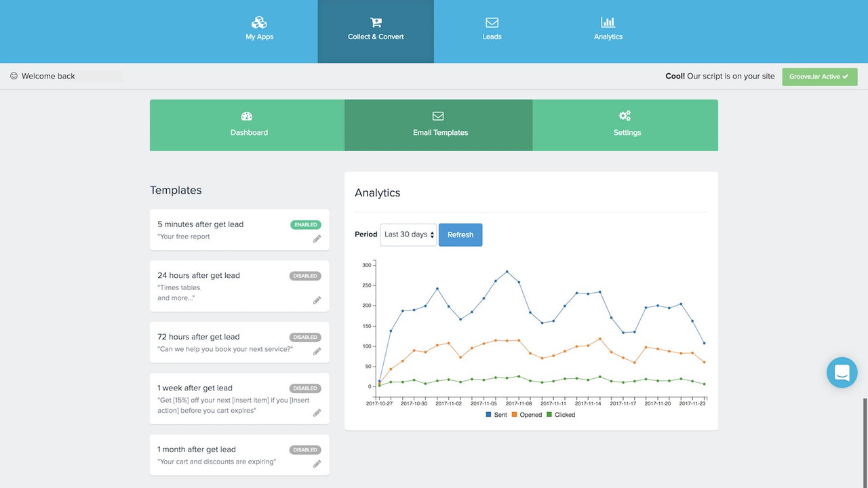Edit the '5 minutes after get lead' template pencil
Viewport: 868px width, 488px height.
[317, 239]
